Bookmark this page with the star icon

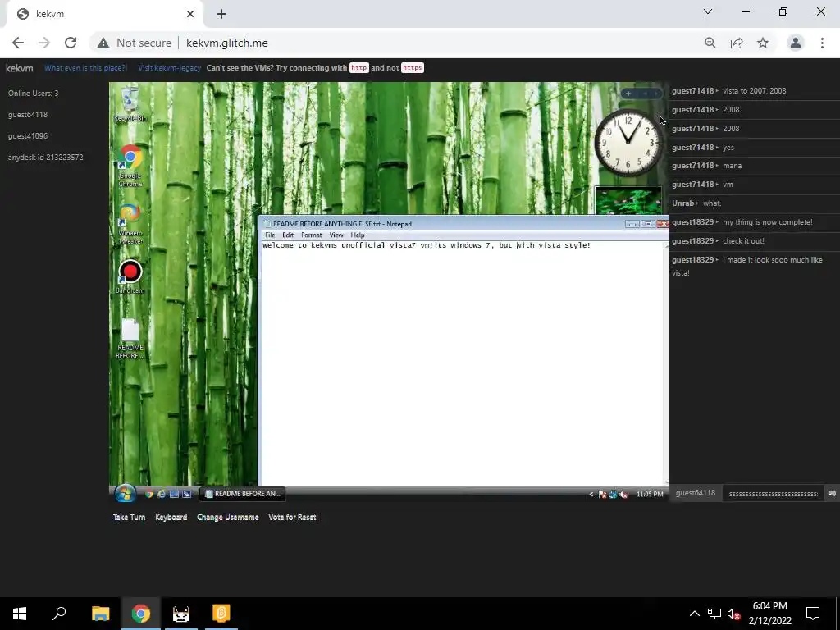pos(763,43)
